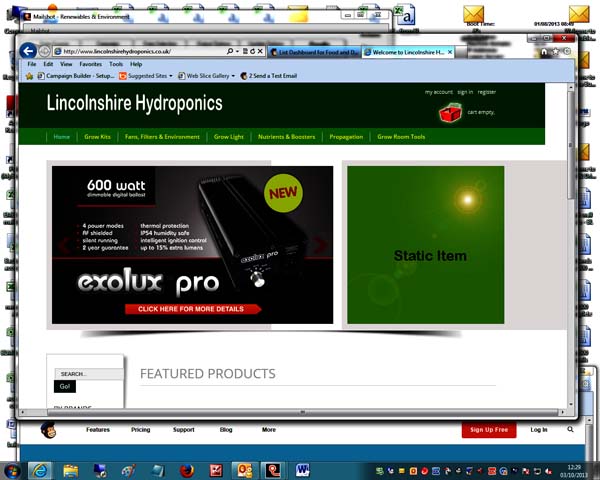Click 'Click here for more details' banner button

192,309
